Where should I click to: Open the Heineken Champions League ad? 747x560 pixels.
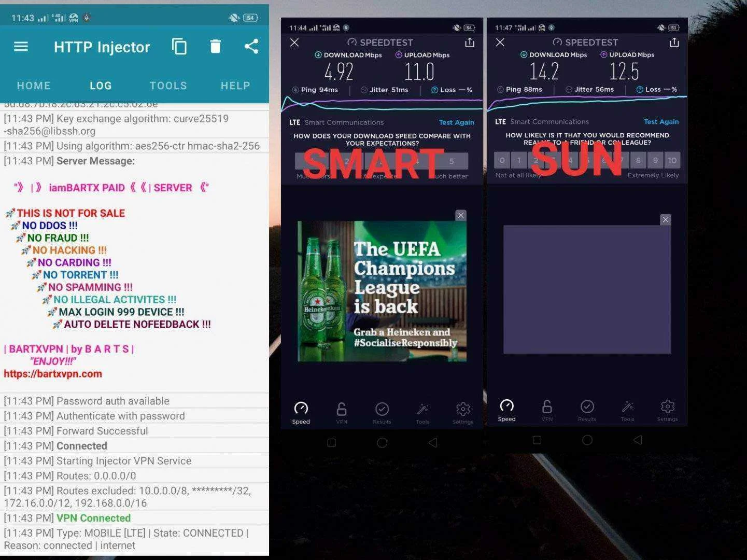click(382, 291)
